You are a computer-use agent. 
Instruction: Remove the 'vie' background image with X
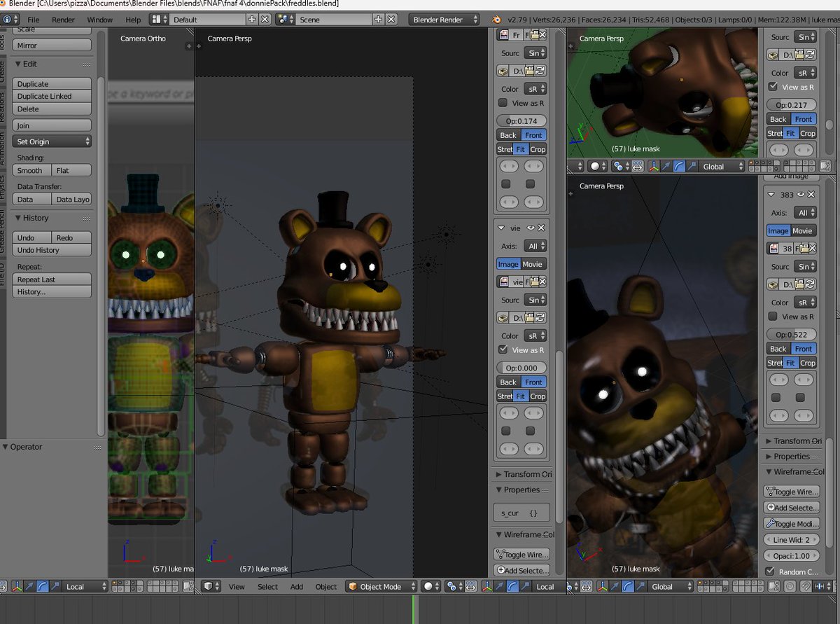(x=541, y=228)
